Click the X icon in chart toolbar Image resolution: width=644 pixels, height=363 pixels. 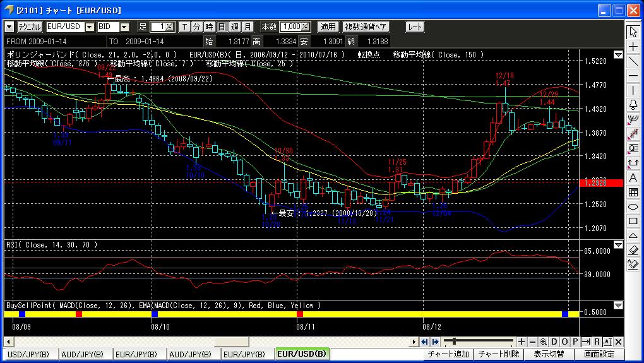click(618, 342)
